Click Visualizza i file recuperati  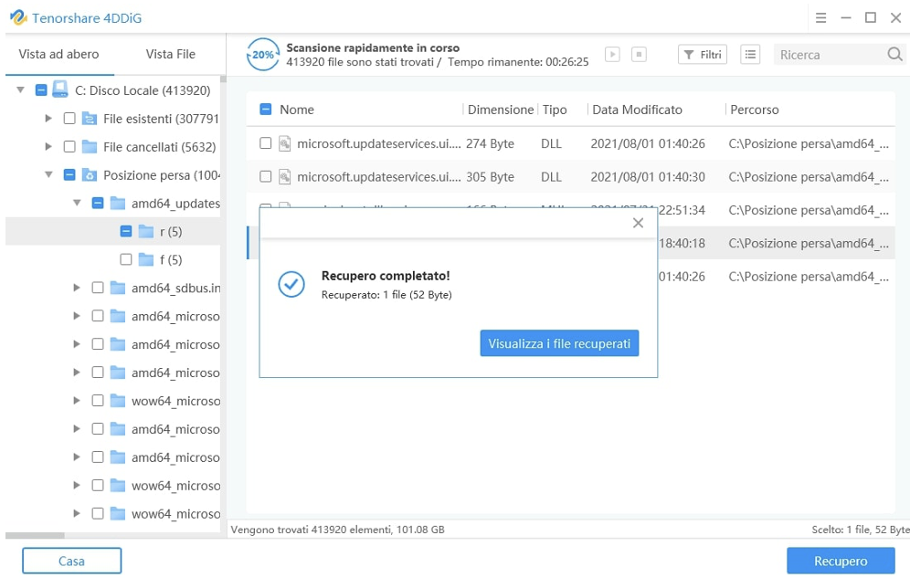(x=559, y=342)
